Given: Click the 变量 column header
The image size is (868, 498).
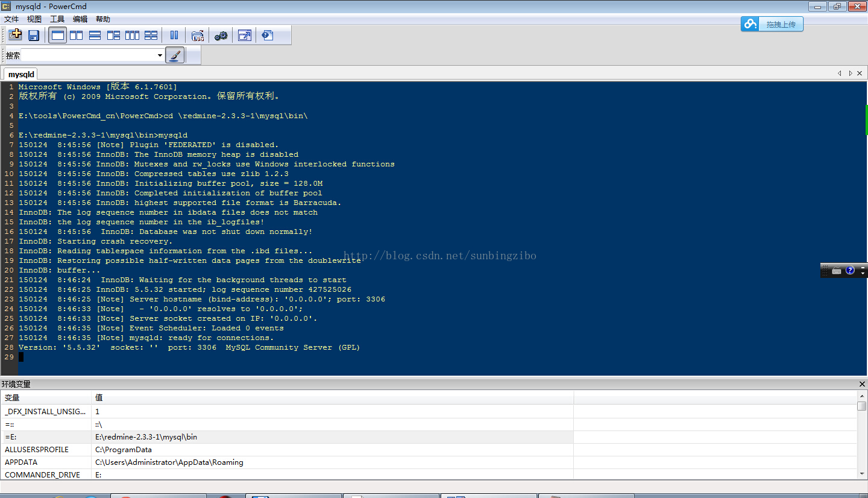Looking at the screenshot, I should click(x=46, y=397).
